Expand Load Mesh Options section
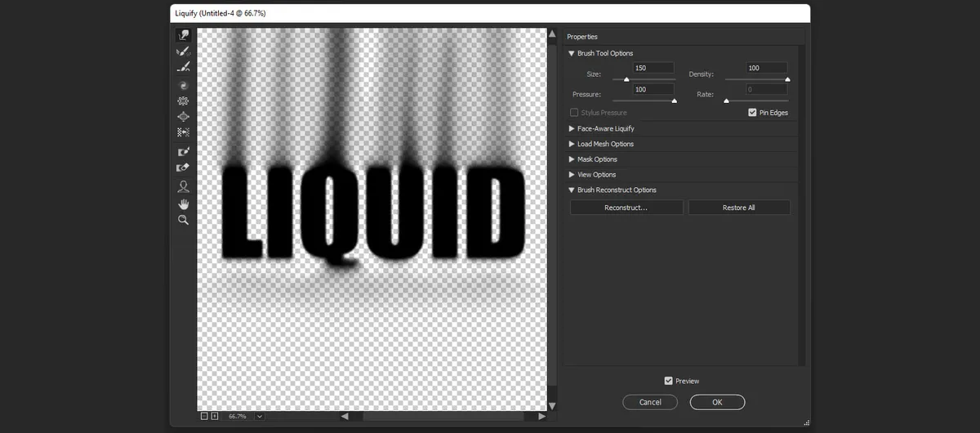 572,144
